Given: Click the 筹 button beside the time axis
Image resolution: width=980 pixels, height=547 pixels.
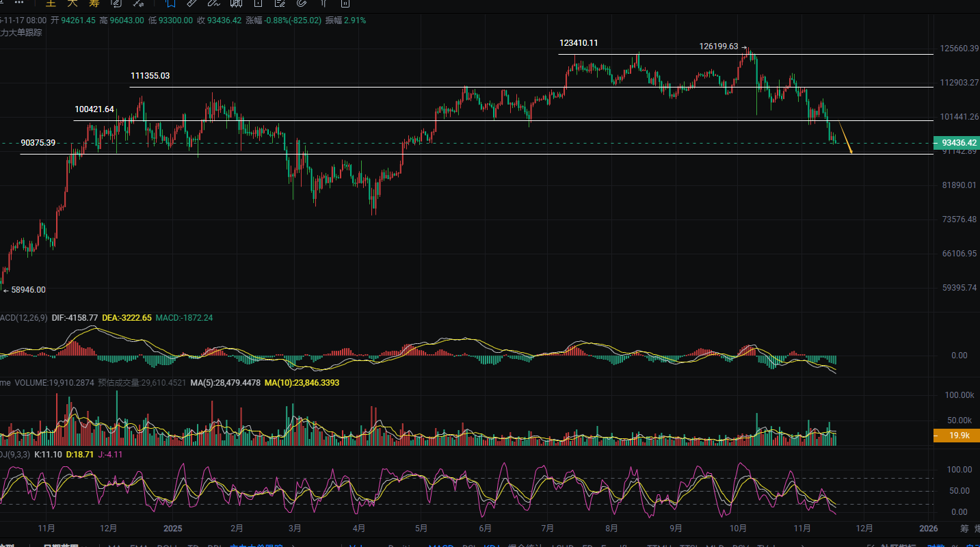Looking at the screenshot, I should (x=964, y=529).
